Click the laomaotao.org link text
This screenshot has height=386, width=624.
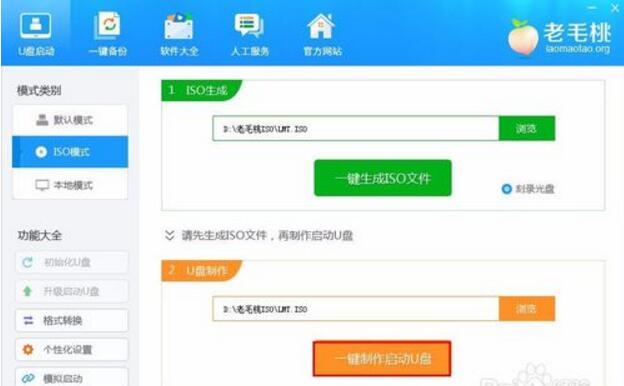(578, 49)
